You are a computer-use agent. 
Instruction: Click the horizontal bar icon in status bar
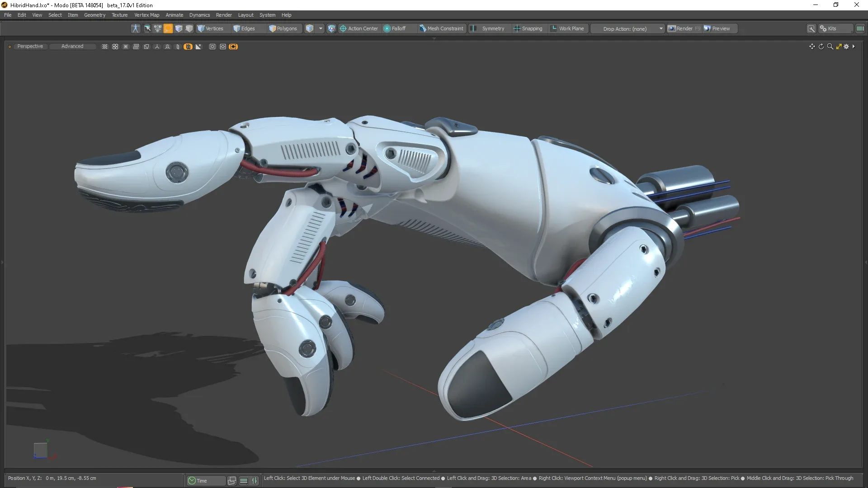244,481
